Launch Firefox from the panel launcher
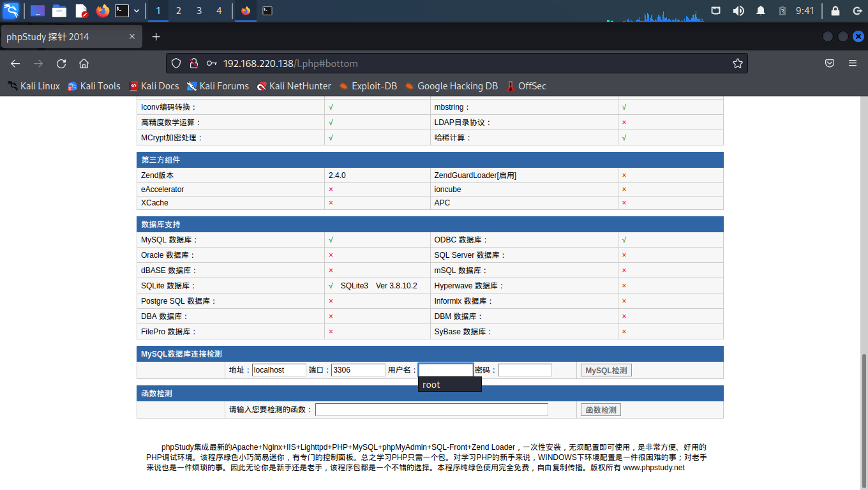This screenshot has width=868, height=490. (102, 10)
